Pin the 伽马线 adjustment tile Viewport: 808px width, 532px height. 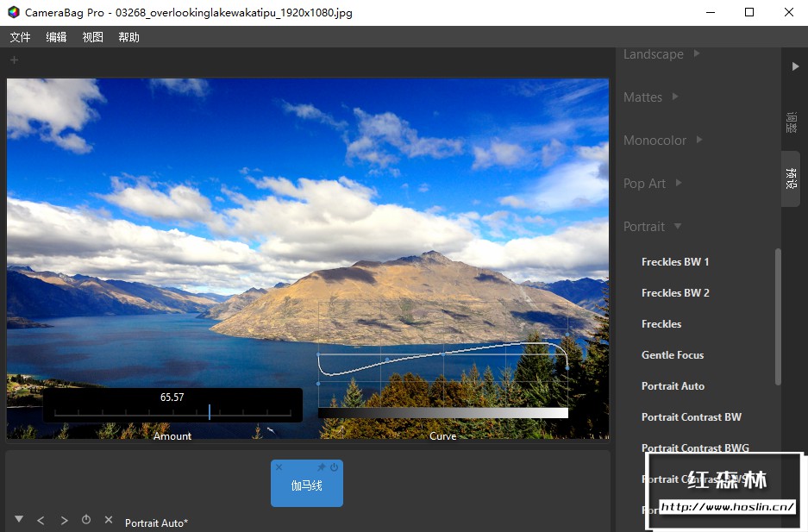coord(321,467)
